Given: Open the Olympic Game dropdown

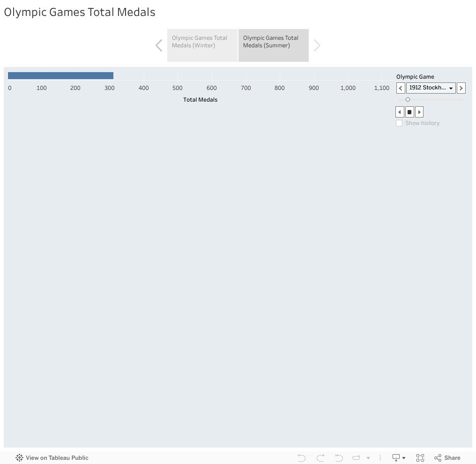Looking at the screenshot, I should pos(431,88).
